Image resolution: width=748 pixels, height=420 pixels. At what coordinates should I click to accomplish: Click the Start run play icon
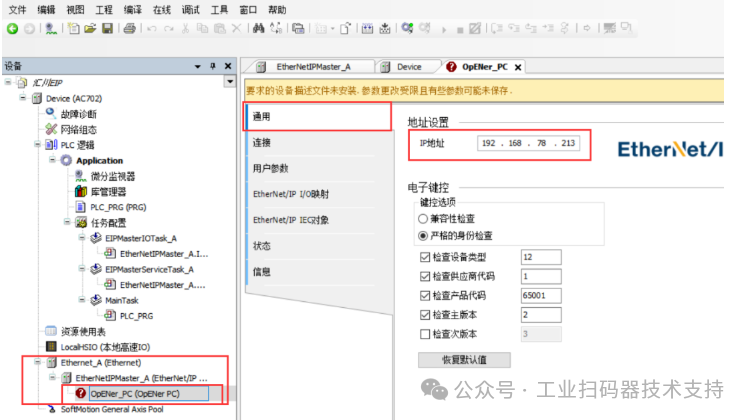click(x=444, y=30)
